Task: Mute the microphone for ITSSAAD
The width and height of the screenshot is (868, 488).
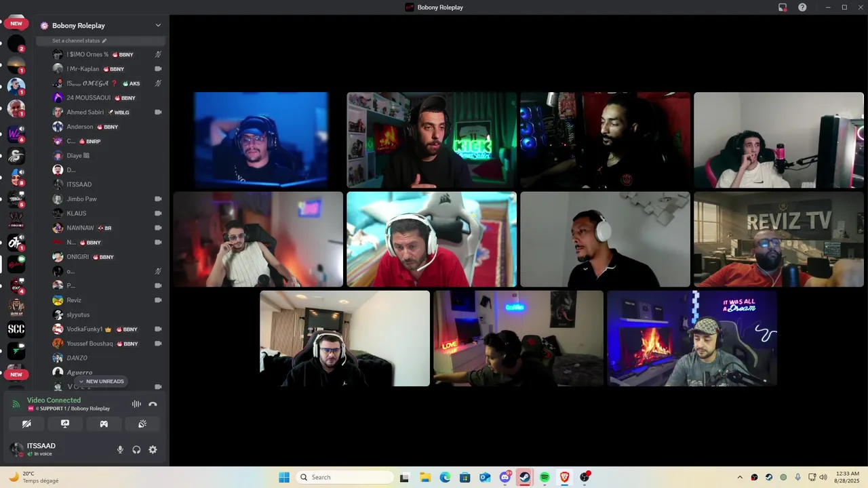Action: click(x=120, y=449)
